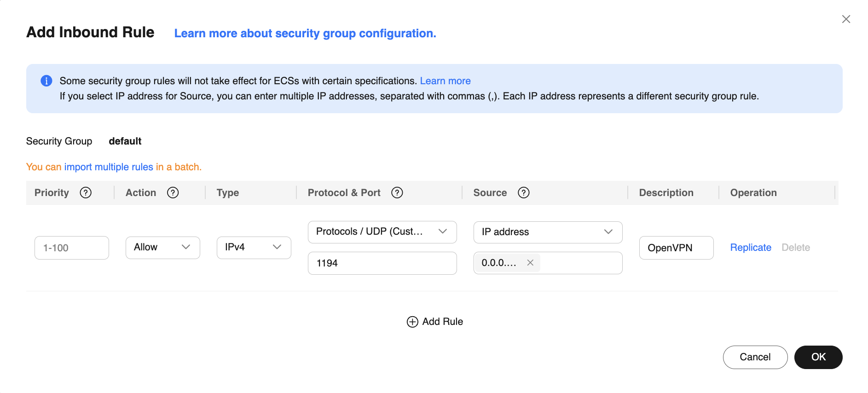This screenshot has height=393, width=868.
Task: Open the Action help question mark
Action: 173,193
